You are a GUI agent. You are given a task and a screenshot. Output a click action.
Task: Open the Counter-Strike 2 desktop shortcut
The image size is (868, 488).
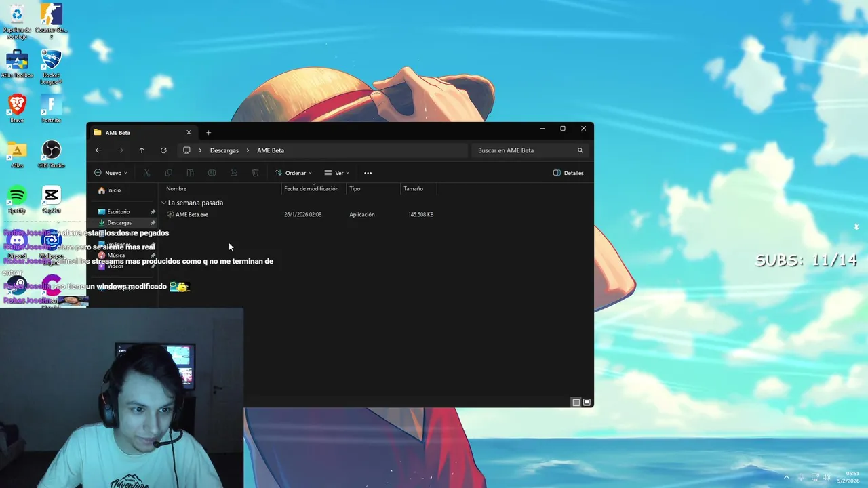(51, 20)
